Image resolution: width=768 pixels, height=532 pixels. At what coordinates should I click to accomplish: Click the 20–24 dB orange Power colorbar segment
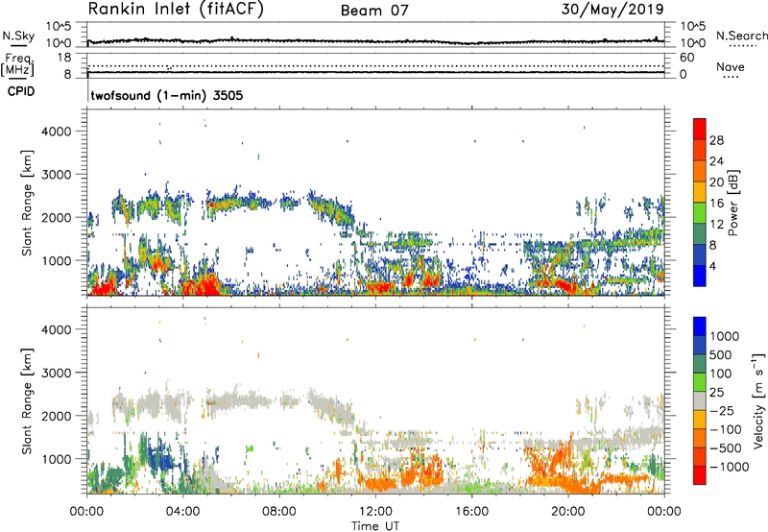pyautogui.click(x=700, y=171)
